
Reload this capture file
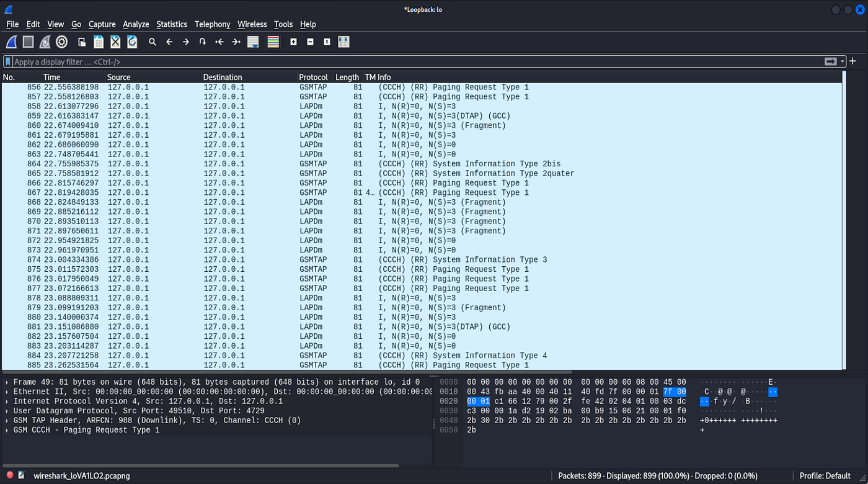132,42
